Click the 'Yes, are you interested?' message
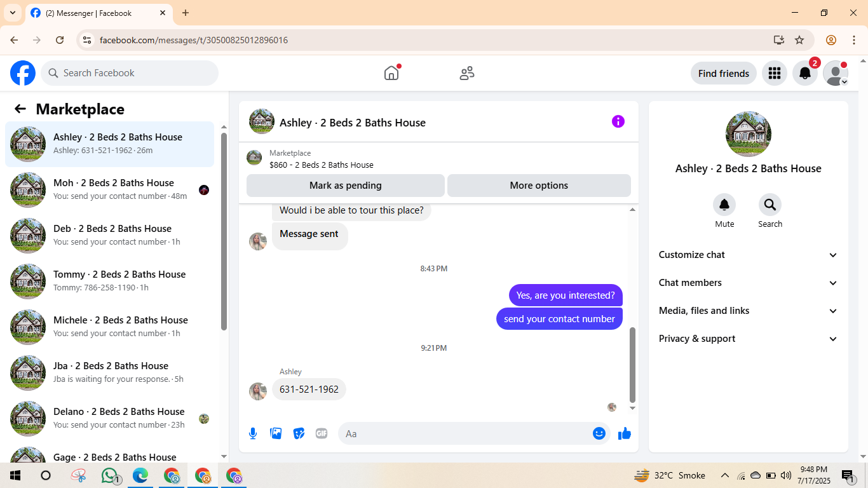The width and height of the screenshot is (868, 488). [566, 295]
